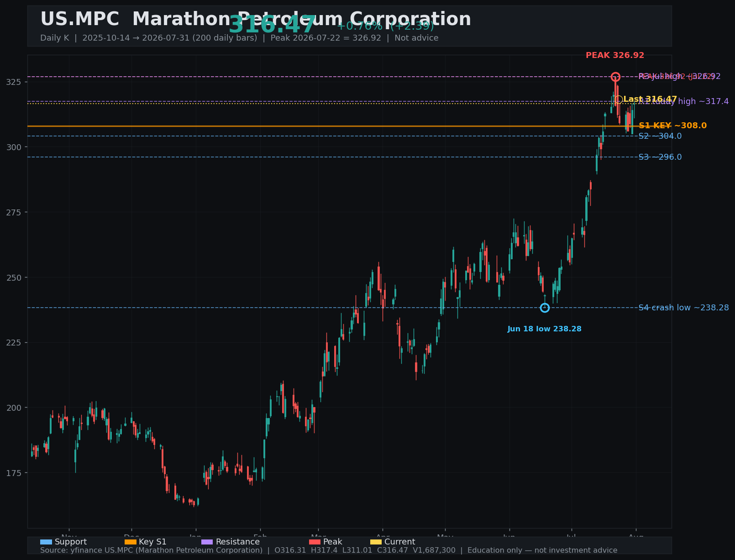
Task: Click the red "PEAK 326.92" annotation
Action: [x=615, y=55]
